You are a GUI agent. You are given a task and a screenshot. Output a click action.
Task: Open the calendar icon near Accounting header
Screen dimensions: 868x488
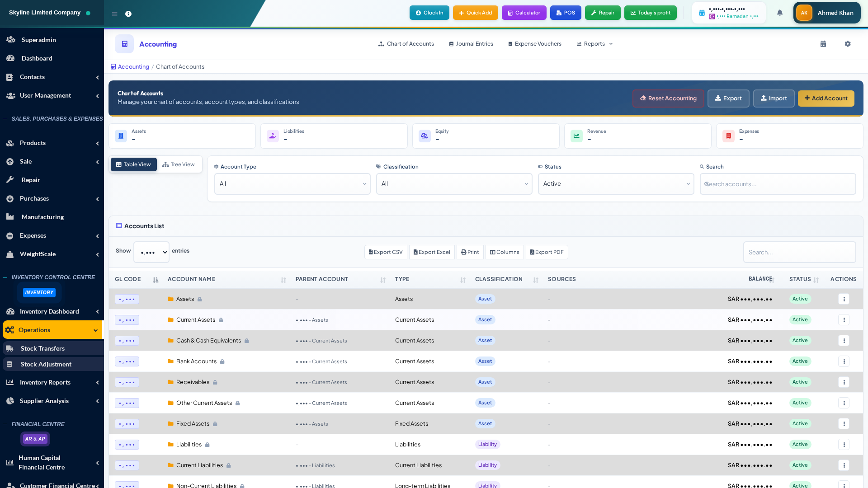[x=823, y=44]
